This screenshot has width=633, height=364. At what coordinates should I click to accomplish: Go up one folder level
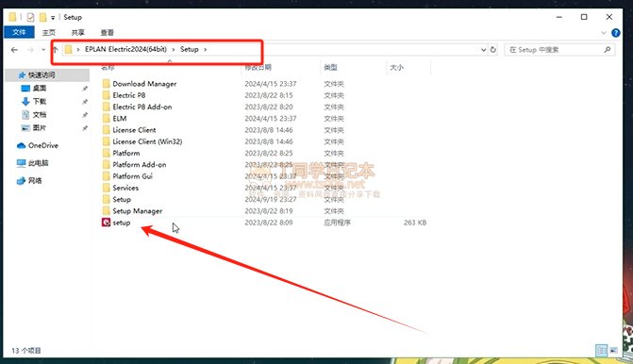coord(55,50)
